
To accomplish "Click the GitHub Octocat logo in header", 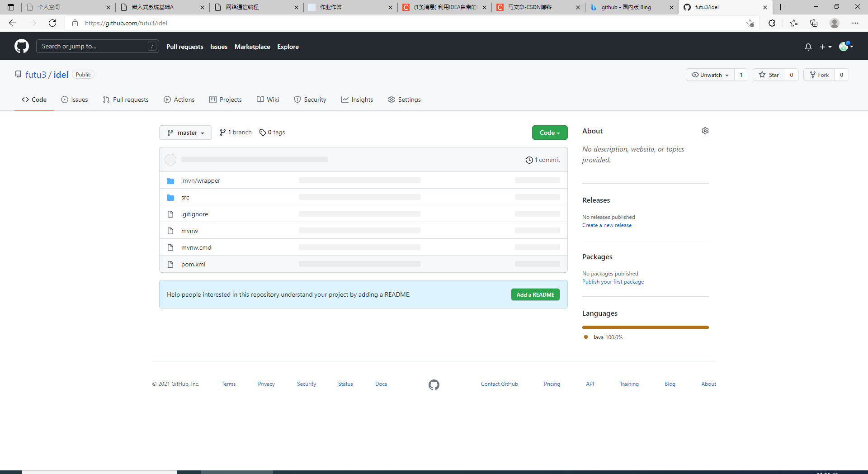I will [22, 46].
